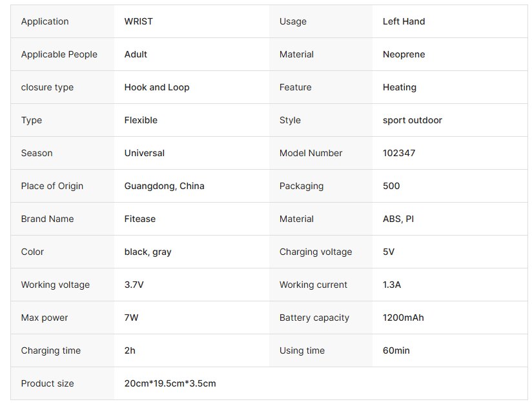
Task: Select the product size dimensions value
Action: pos(170,383)
